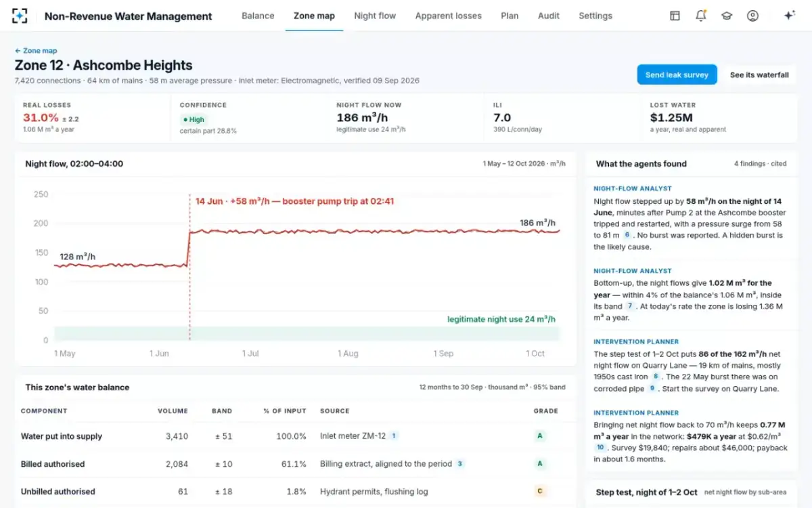The width and height of the screenshot is (812, 508).
Task: Open citation 10 in the payback finding
Action: [600, 448]
